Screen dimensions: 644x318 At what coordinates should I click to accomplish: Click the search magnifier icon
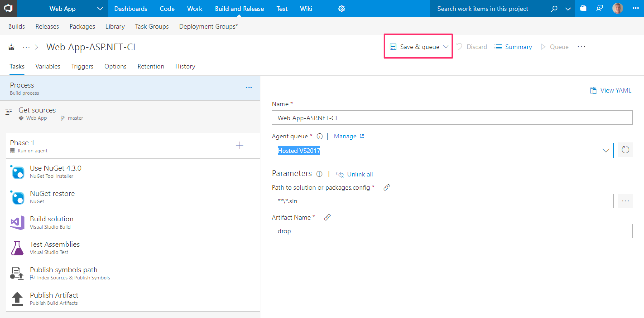[554, 9]
